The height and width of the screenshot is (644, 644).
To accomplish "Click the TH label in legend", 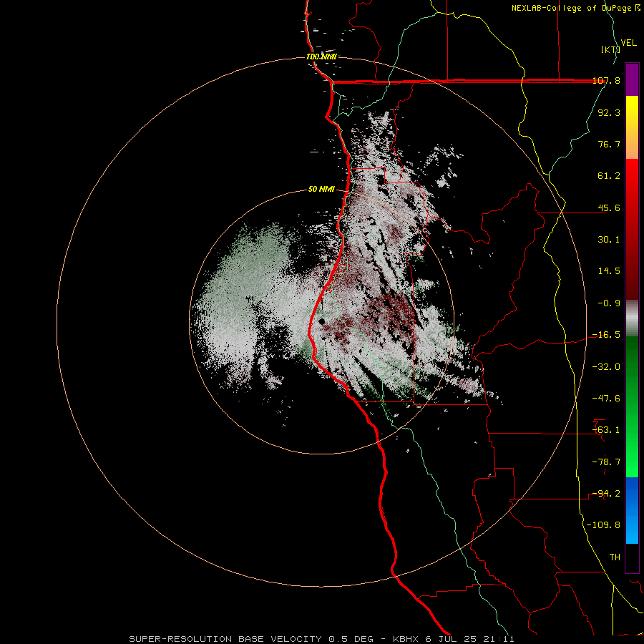I will [615, 557].
